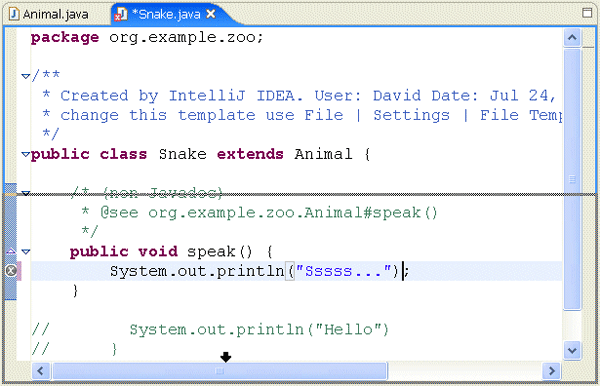Collapse the Snake class body

click(26, 154)
